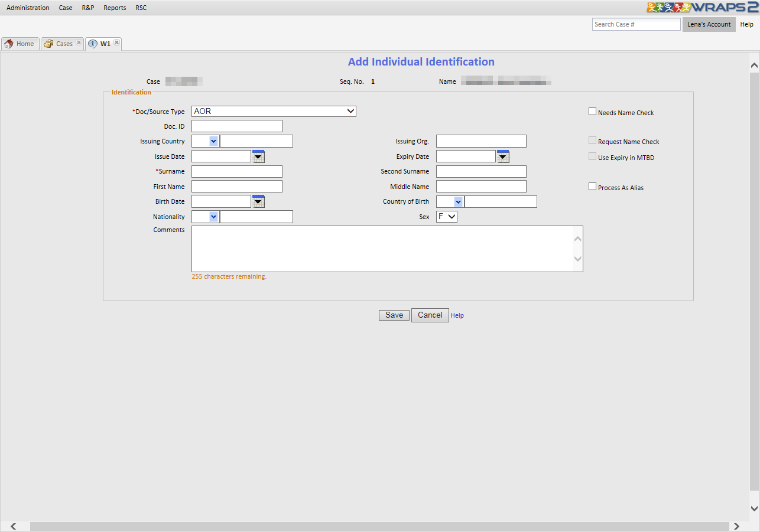Open Birth Date calendar picker
760x532 pixels.
(258, 201)
